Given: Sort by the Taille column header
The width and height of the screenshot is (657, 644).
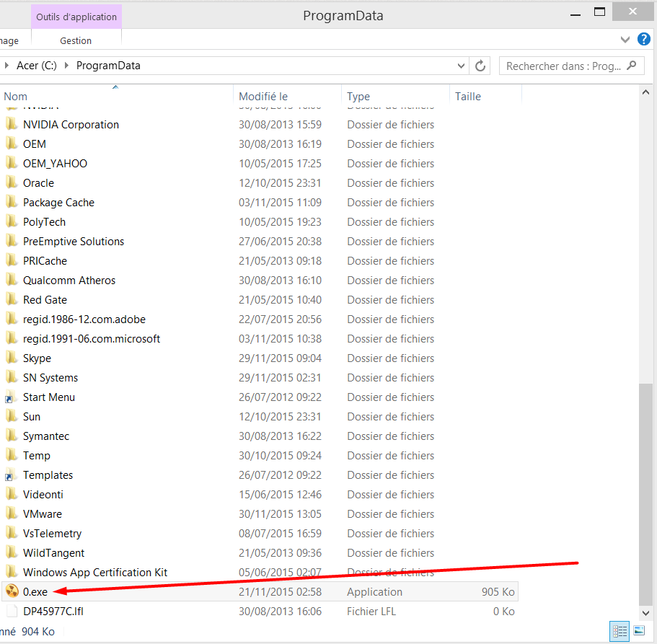Looking at the screenshot, I should click(467, 97).
